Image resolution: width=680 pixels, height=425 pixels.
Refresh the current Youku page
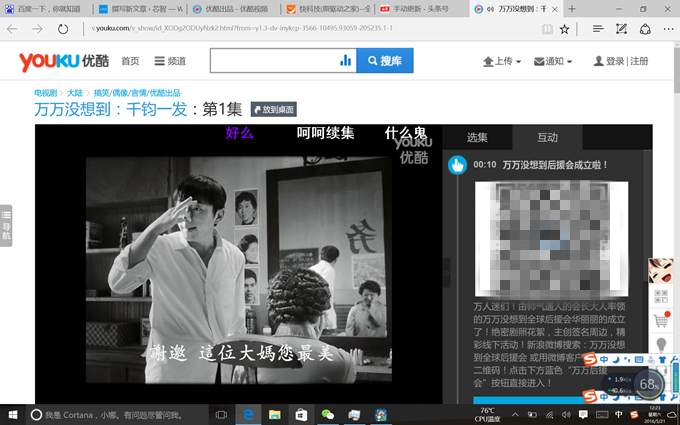(x=63, y=29)
